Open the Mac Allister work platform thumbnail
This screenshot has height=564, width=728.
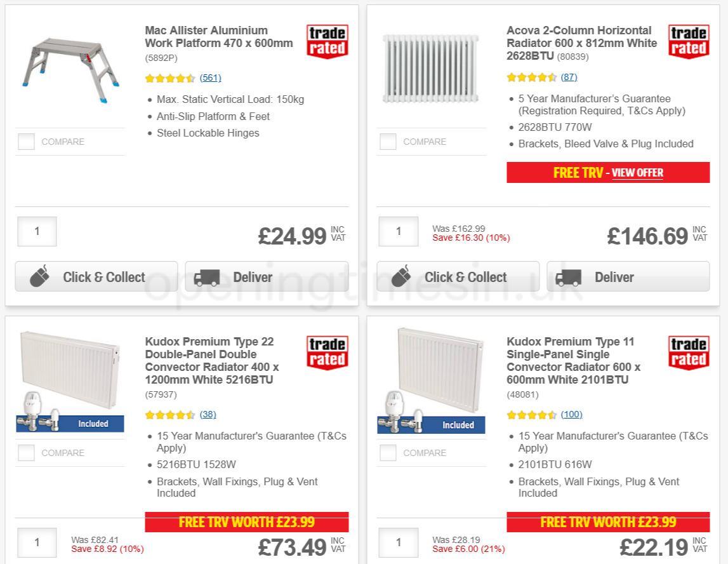coord(70,67)
